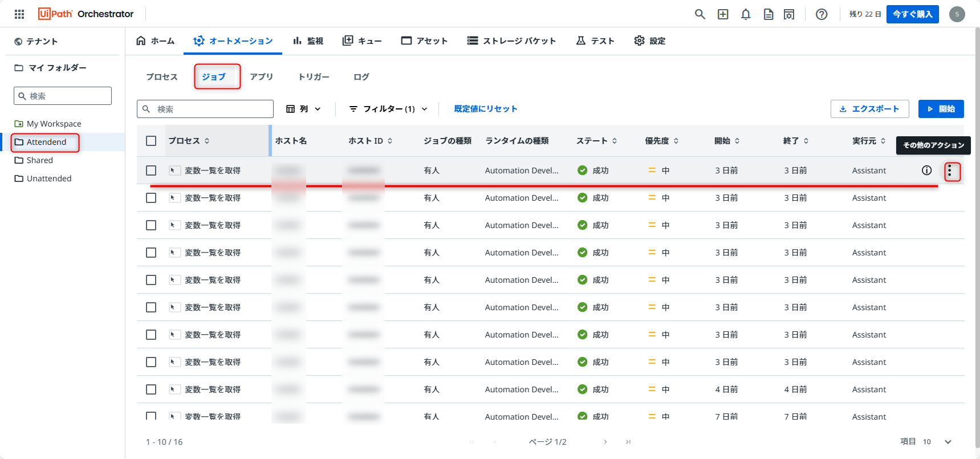Open the app launcher grid icon
This screenshot has height=459, width=980.
pyautogui.click(x=19, y=14)
